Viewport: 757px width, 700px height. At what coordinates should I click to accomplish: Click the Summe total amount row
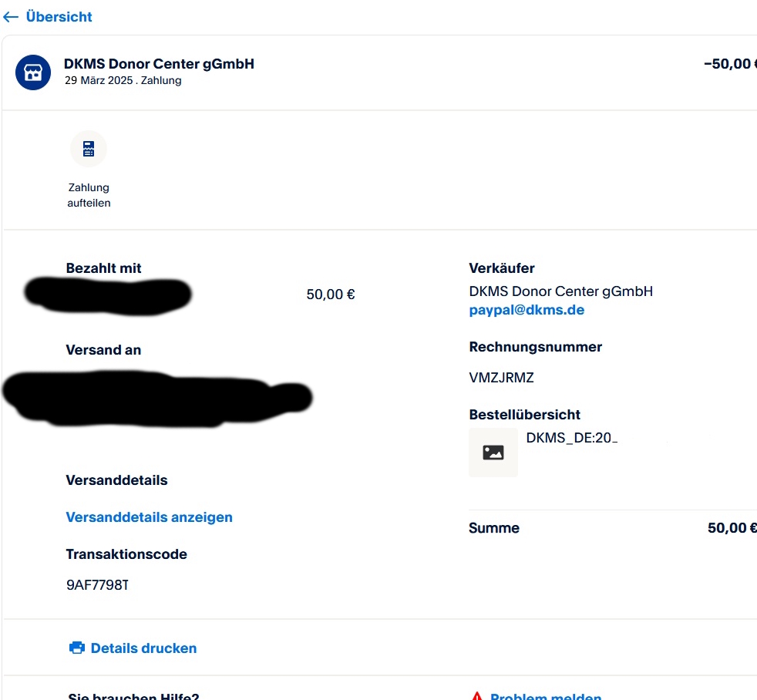[612, 528]
